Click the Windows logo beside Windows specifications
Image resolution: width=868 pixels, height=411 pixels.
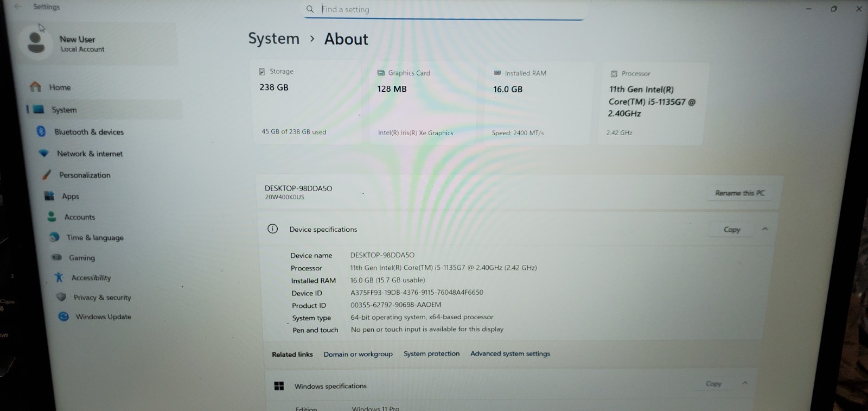[279, 386]
